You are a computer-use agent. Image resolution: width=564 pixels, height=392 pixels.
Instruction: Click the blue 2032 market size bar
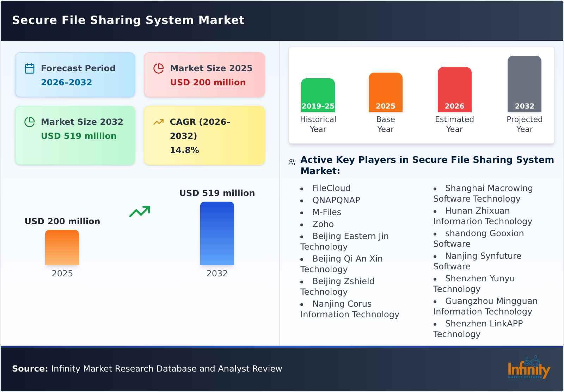tap(217, 233)
